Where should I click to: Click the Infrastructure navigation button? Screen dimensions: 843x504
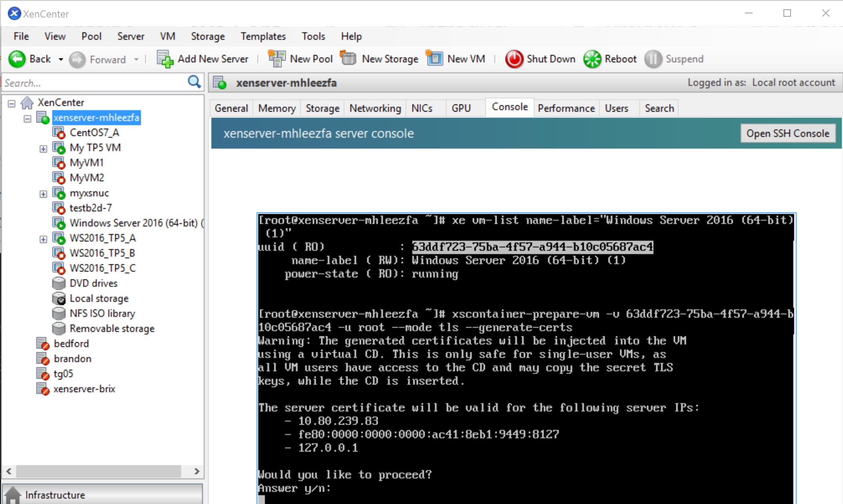click(55, 495)
